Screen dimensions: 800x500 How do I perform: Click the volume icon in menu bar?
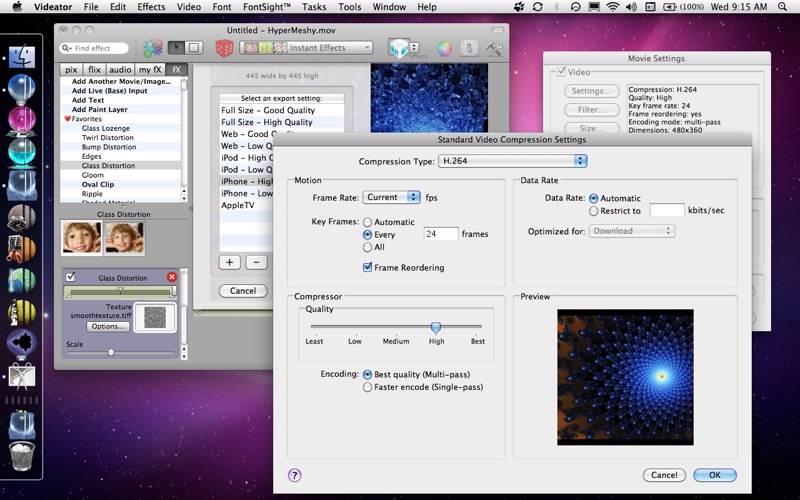coord(631,7)
